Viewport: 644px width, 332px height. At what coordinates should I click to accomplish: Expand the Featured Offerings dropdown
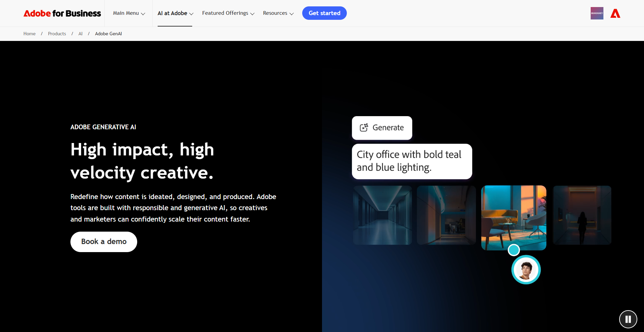(228, 13)
